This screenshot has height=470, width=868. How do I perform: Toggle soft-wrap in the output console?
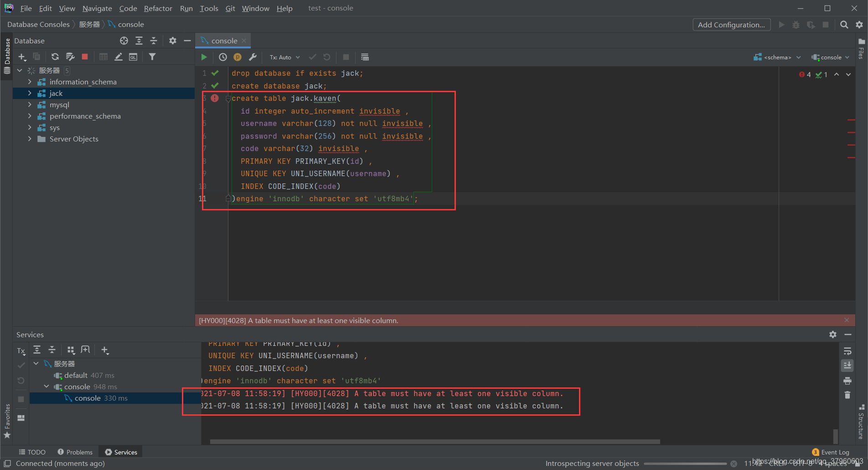(x=847, y=351)
